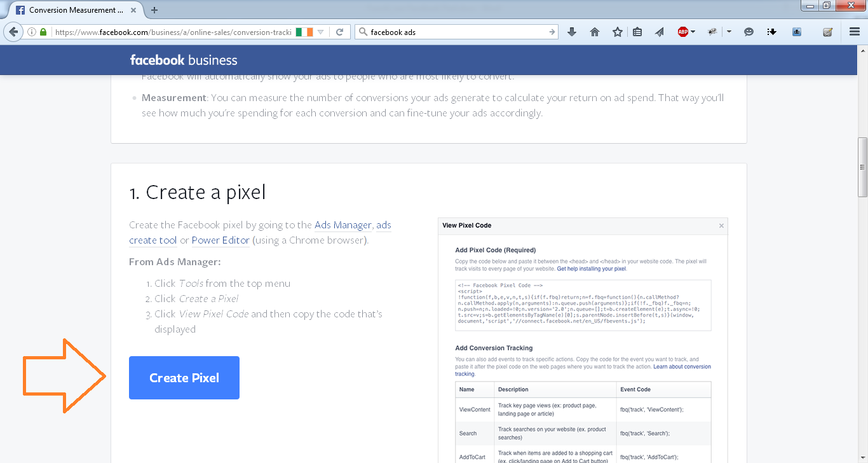Click the 'AddToCart' table cell
868x463 pixels.
click(475, 457)
